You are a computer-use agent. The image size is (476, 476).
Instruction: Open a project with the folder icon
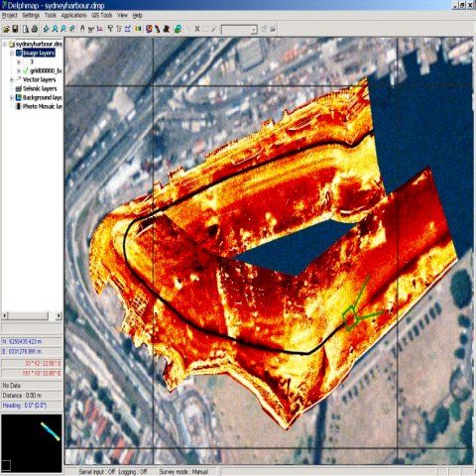click(6, 30)
